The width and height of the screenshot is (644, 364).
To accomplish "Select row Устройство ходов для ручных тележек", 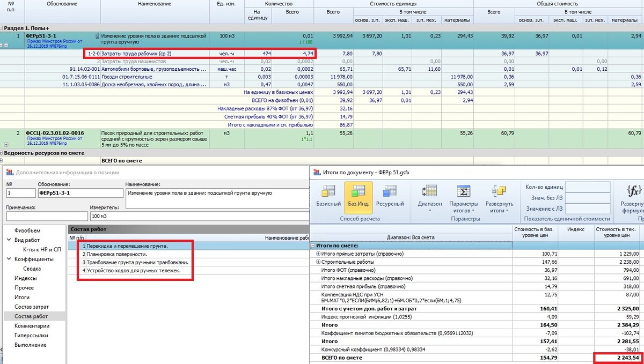I will pos(188,271).
